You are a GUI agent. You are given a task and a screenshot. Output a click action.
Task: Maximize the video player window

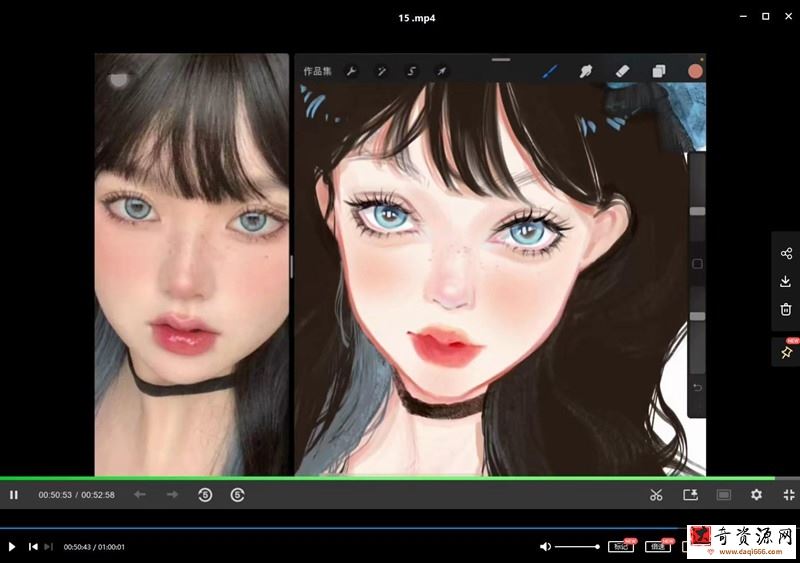[x=765, y=16]
